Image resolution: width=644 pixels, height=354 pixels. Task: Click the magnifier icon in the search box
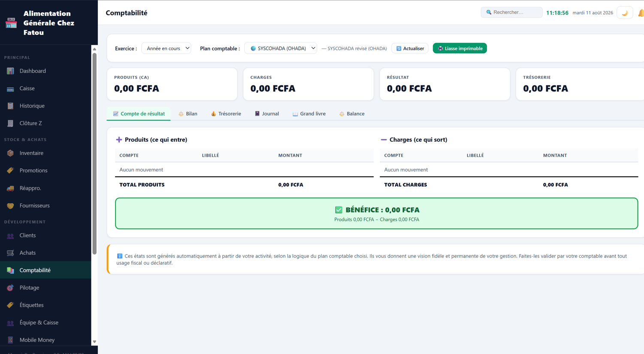click(x=489, y=12)
